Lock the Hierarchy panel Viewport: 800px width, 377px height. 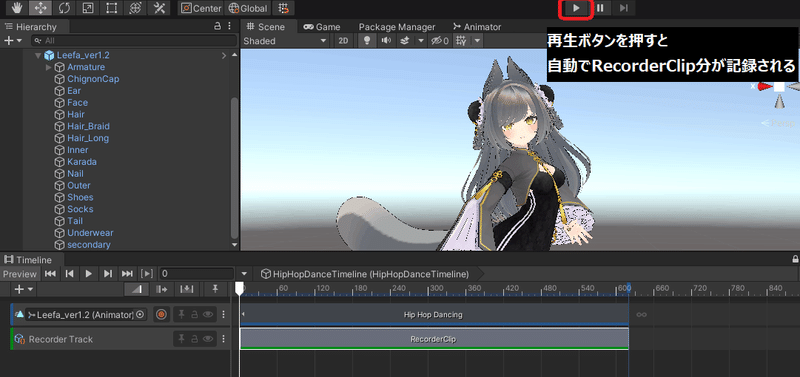(217, 26)
